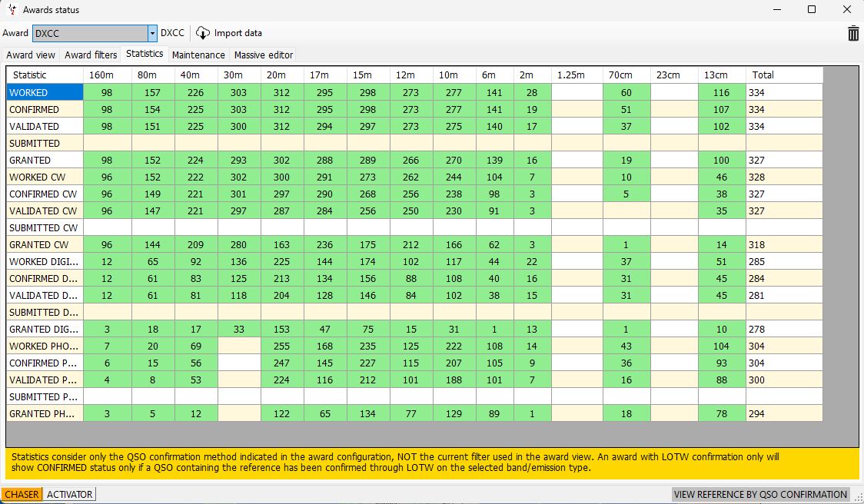Click VIEW REFERENCE BY QSO CONFIRMATION button

tap(760, 494)
